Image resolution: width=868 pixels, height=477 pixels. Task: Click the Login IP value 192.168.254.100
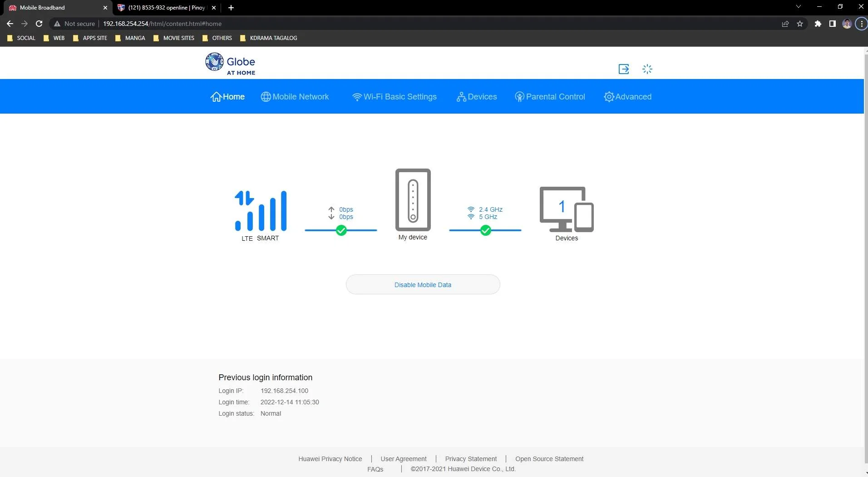284,391
